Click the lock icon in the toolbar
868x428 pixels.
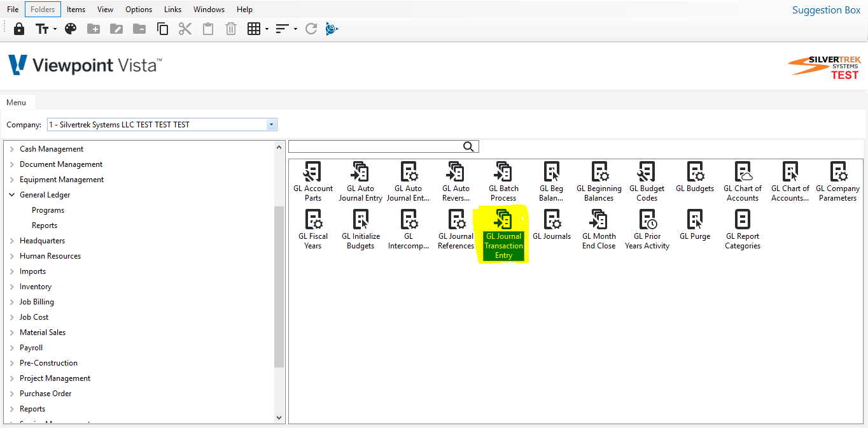point(19,29)
